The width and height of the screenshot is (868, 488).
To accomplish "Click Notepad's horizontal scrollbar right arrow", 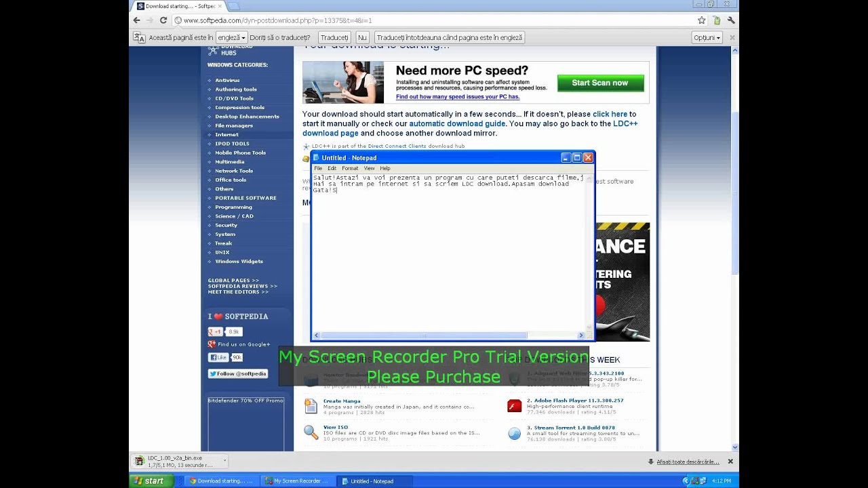I will 581,335.
